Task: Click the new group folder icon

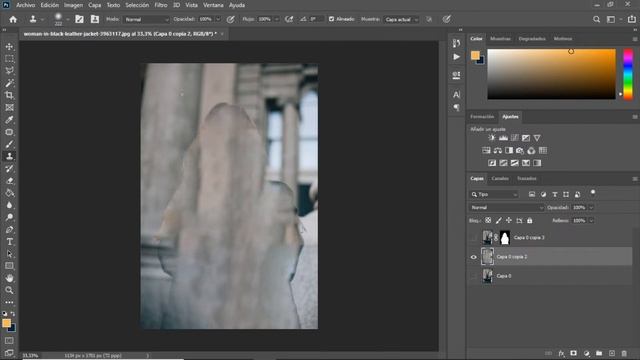Action: pyautogui.click(x=599, y=353)
